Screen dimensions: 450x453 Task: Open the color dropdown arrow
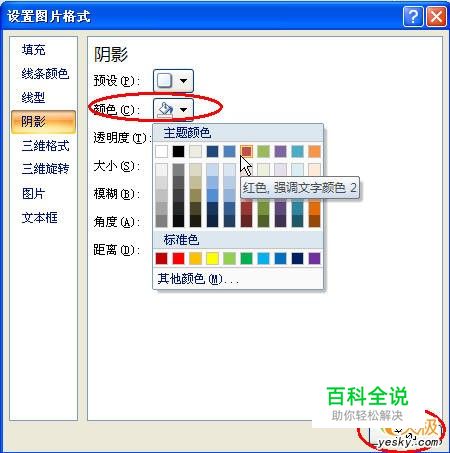pyautogui.click(x=183, y=109)
